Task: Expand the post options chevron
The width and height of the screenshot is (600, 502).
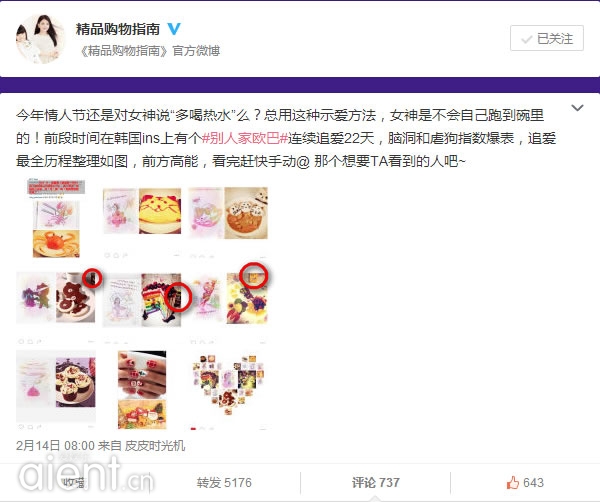Action: [x=577, y=108]
